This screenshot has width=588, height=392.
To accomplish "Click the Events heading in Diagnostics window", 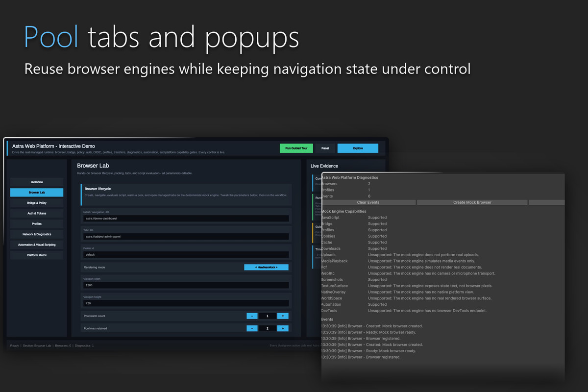I will [327, 319].
